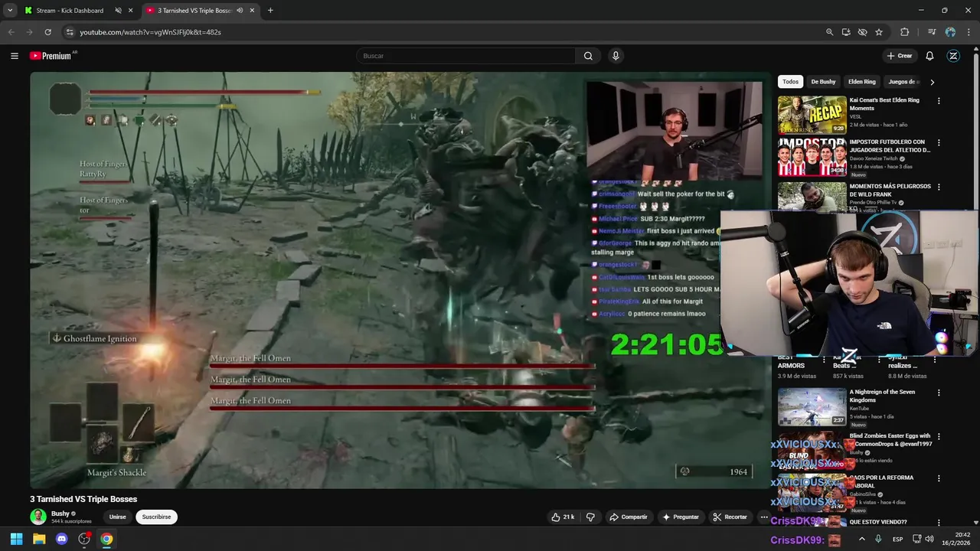Viewport: 980px width, 551px height.
Task: Click the Unirse join button
Action: tap(117, 517)
